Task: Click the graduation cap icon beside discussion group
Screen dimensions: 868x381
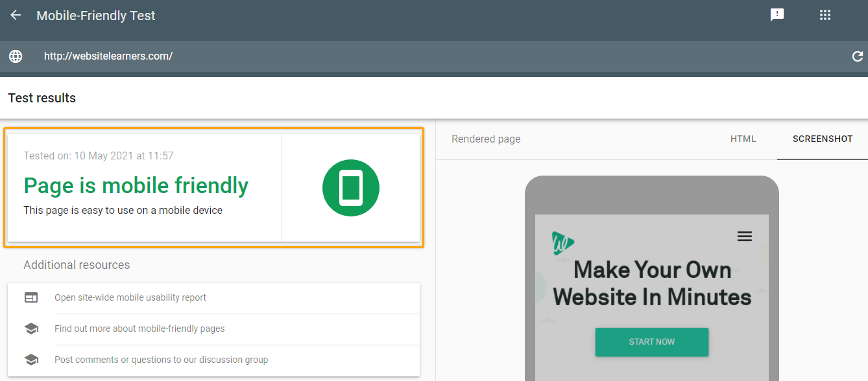Action: [31, 360]
